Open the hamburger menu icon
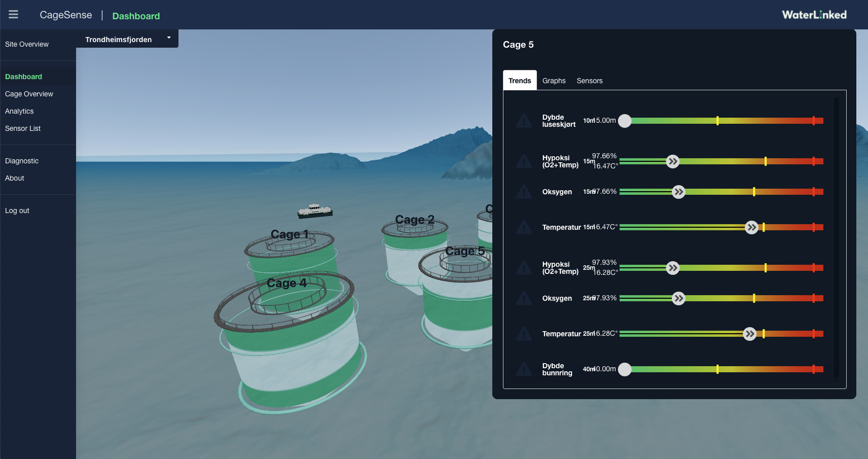 [14, 15]
